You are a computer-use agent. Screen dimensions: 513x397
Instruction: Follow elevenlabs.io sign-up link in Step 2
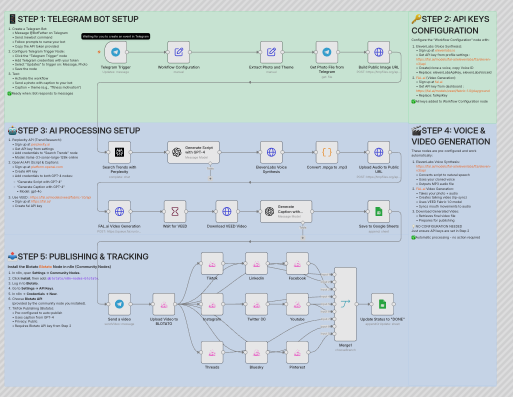click(445, 50)
